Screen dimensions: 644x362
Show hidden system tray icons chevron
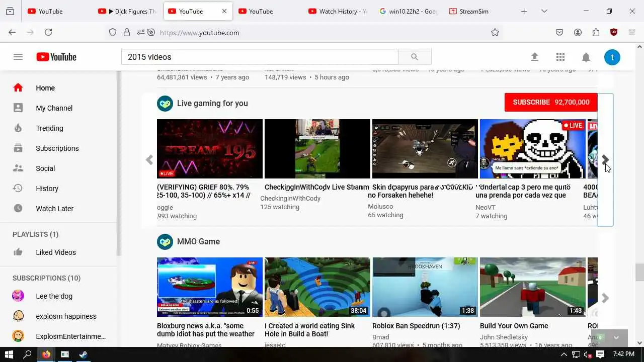(565, 354)
